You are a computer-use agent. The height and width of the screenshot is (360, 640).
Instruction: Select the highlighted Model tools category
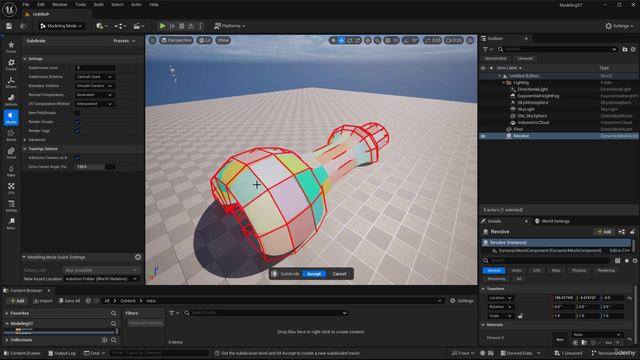[11, 117]
